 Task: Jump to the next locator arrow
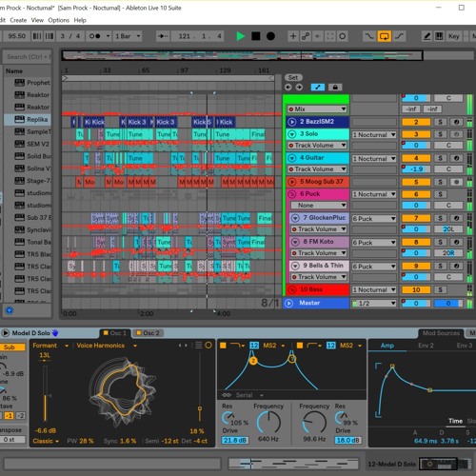click(x=299, y=87)
